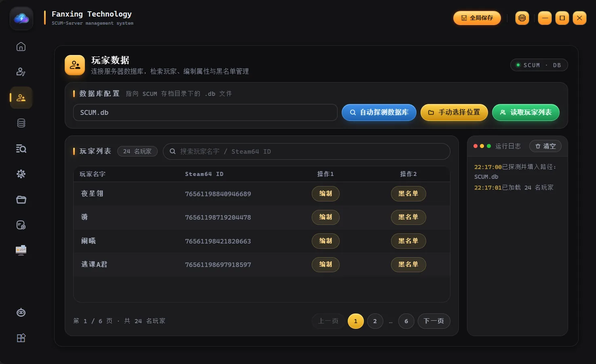
Task: Click the Steam ID 76561198697918597
Action: pos(218,265)
